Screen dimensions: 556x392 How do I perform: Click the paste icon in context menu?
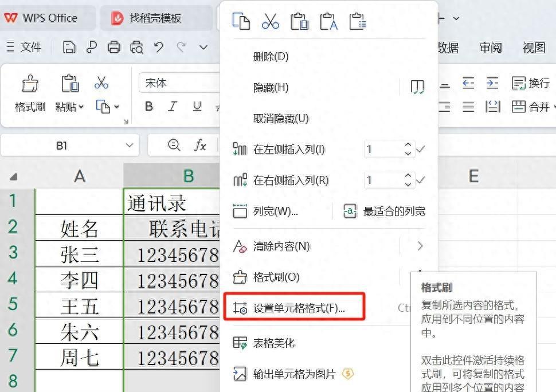300,21
